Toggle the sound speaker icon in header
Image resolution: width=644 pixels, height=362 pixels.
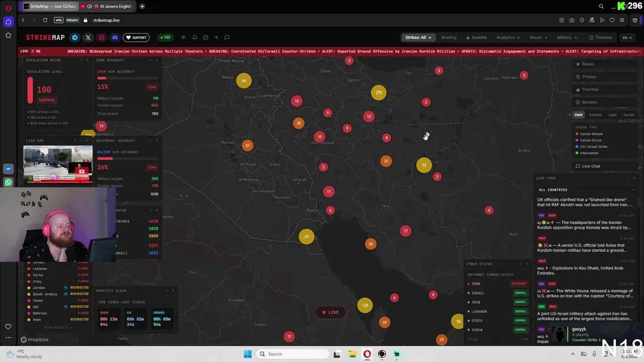coord(184,37)
